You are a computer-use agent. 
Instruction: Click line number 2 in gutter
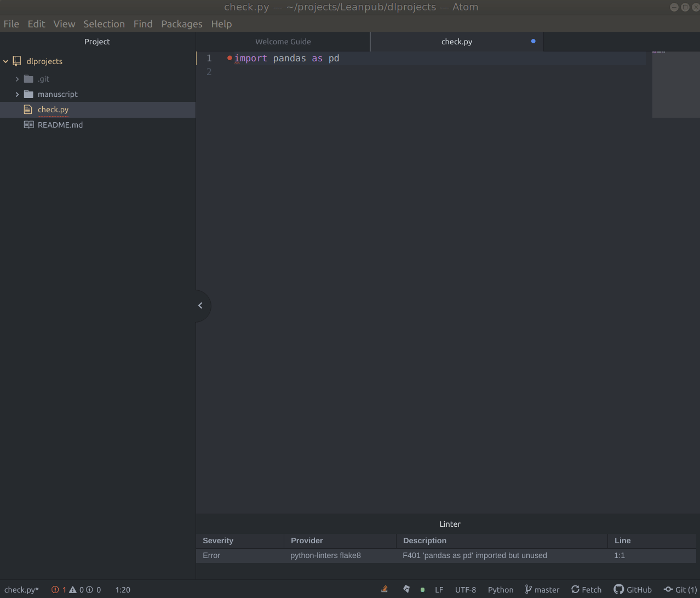point(209,72)
